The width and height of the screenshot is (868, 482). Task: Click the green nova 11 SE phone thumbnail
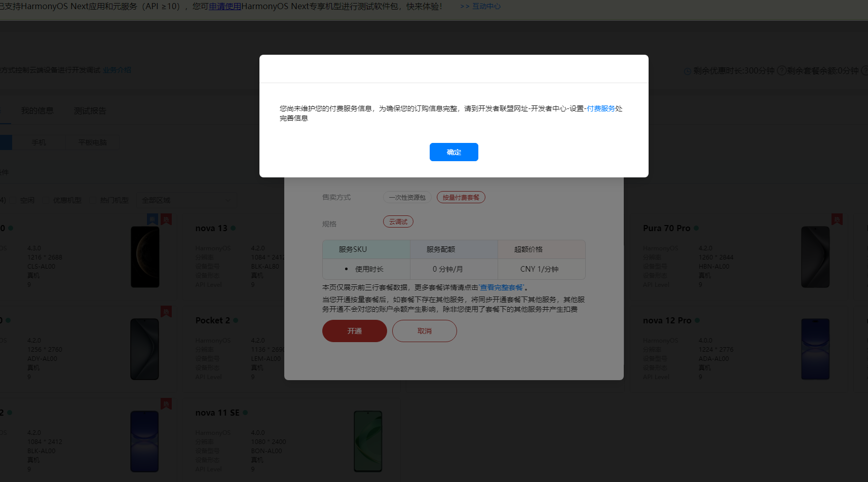point(368,441)
